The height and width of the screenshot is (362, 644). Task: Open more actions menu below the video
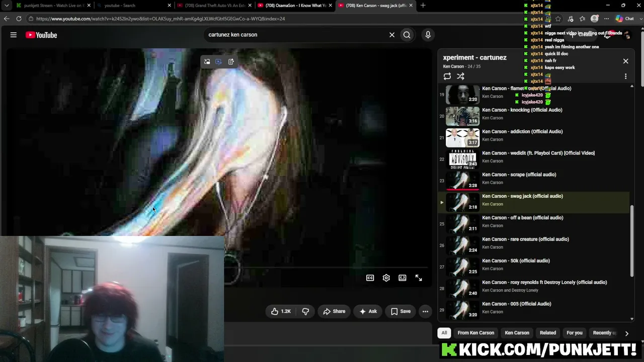[x=425, y=311]
